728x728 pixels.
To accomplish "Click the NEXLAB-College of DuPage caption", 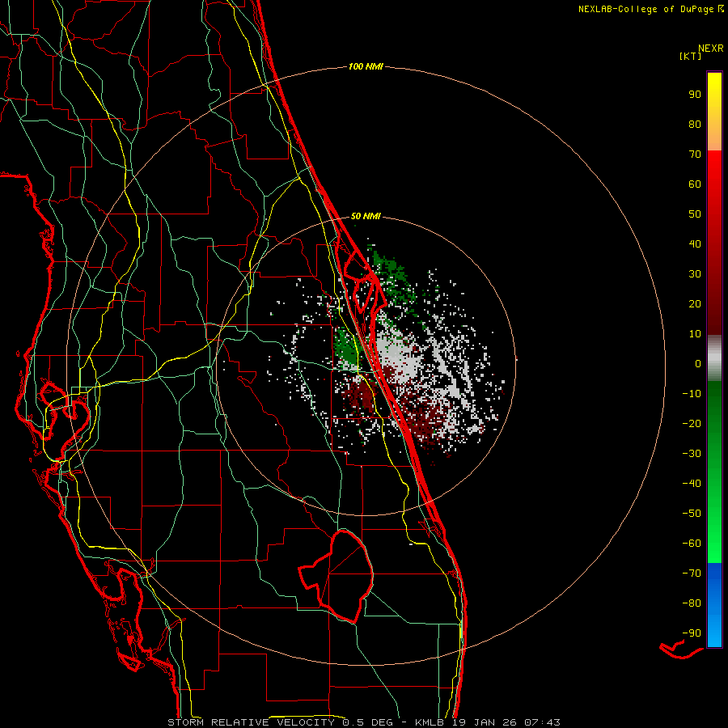I will coord(645,9).
